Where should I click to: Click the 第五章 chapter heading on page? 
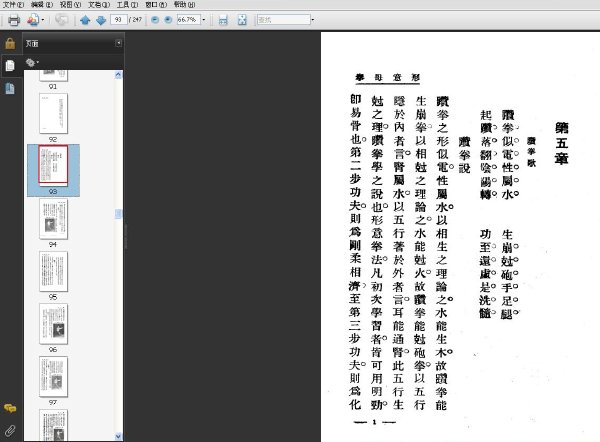click(562, 143)
